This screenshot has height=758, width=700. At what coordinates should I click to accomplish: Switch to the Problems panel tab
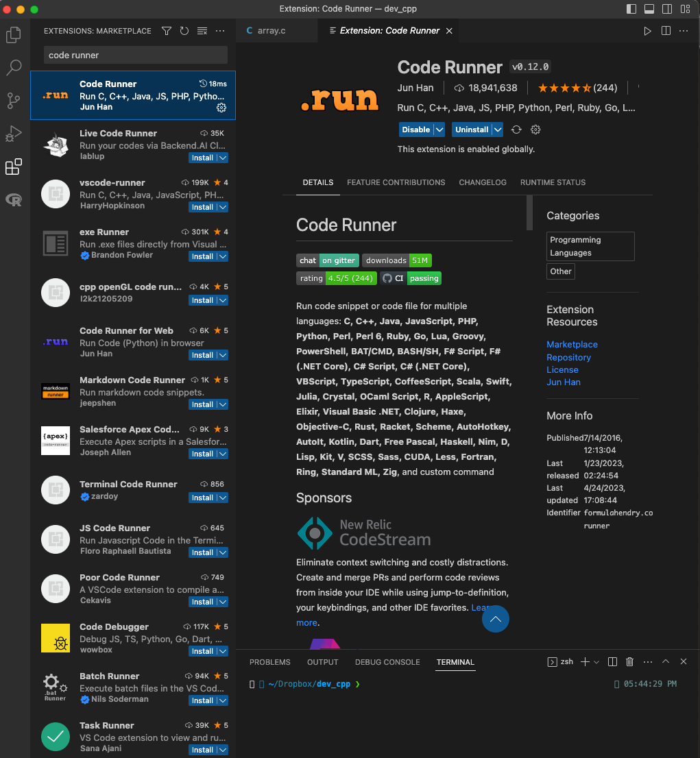[x=270, y=662]
